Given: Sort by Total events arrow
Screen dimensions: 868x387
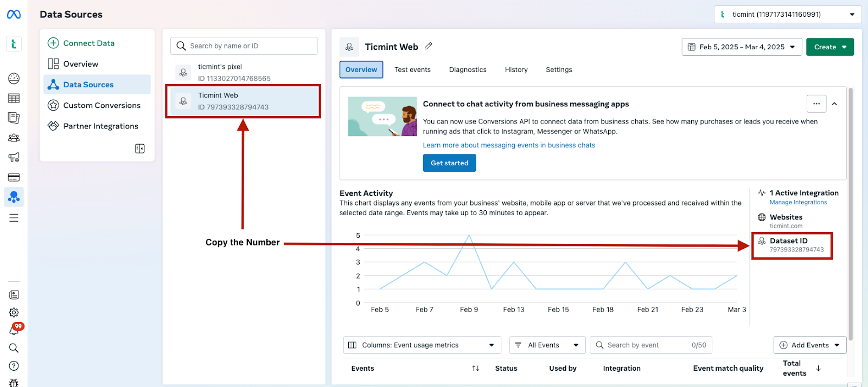Looking at the screenshot, I should point(818,368).
